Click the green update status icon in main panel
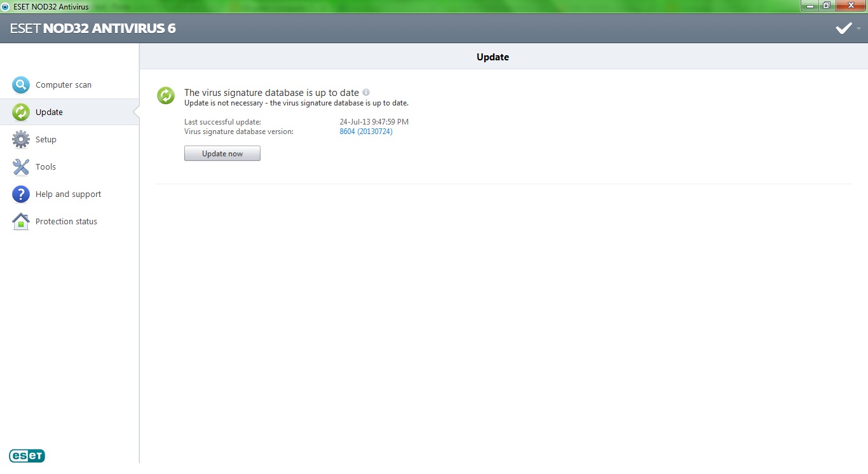868x474 pixels. pyautogui.click(x=166, y=95)
